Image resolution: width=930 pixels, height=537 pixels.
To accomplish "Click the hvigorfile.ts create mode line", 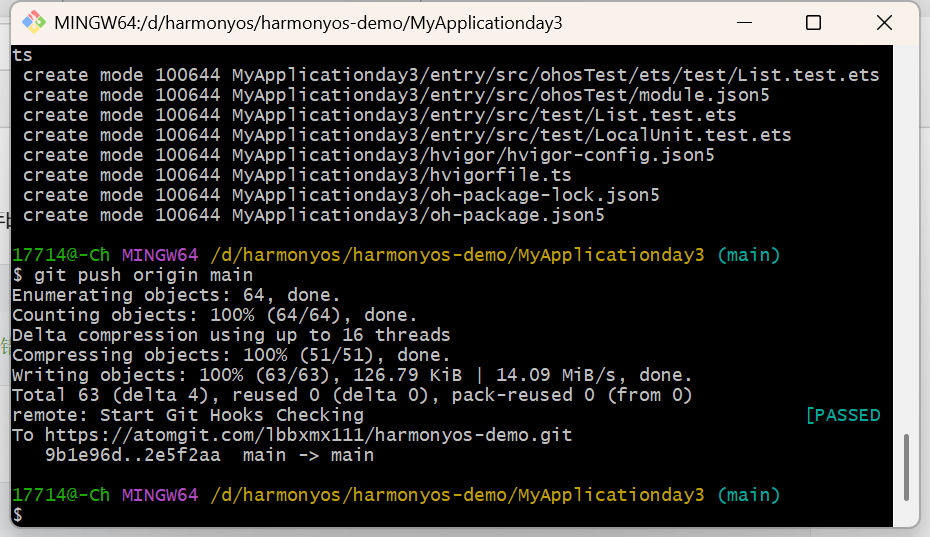I will pyautogui.click(x=297, y=175).
